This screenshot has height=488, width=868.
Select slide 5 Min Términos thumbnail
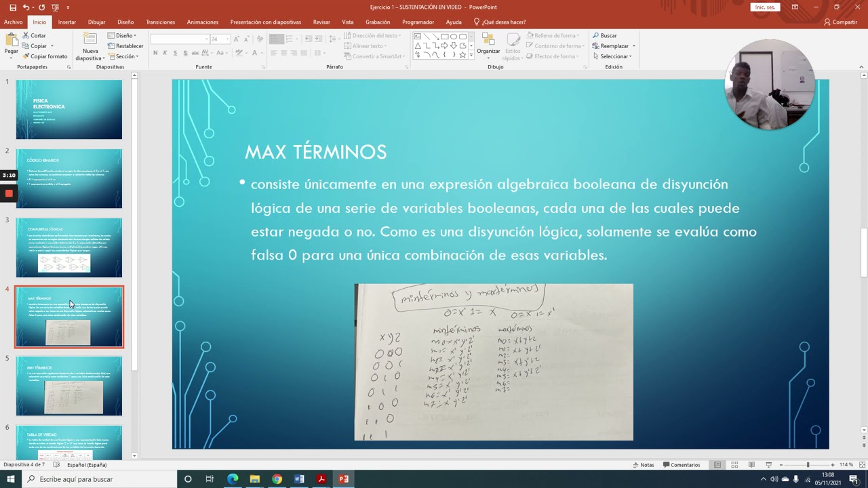tap(69, 386)
